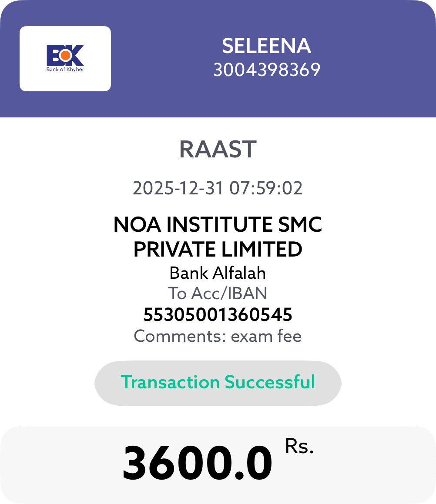
Task: Select the transaction time 07:59:02
Action: [266, 188]
